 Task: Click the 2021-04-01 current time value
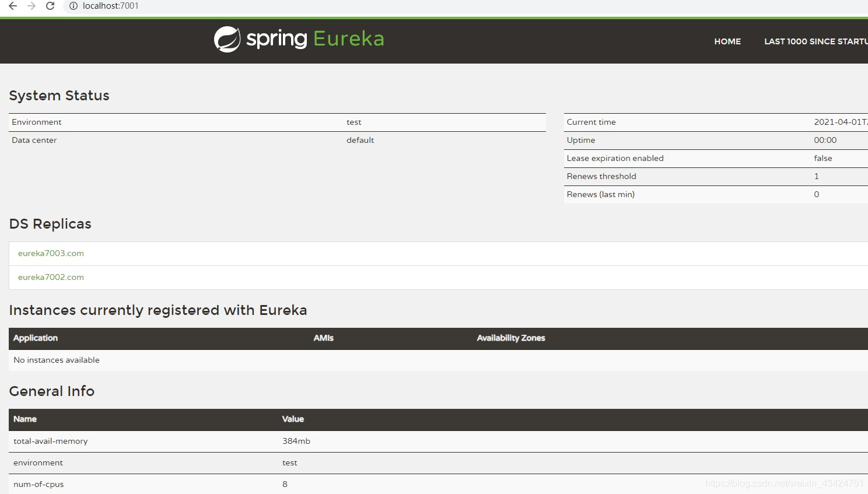841,122
